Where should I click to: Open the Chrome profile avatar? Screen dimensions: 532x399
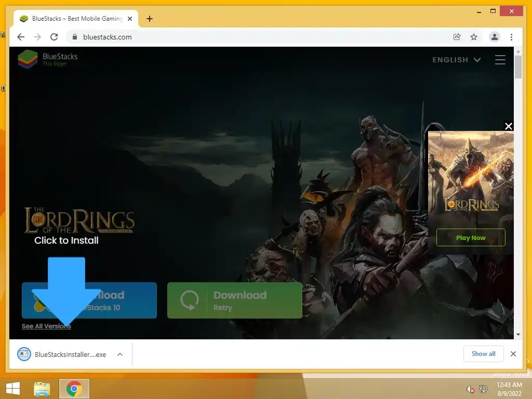pos(495,37)
